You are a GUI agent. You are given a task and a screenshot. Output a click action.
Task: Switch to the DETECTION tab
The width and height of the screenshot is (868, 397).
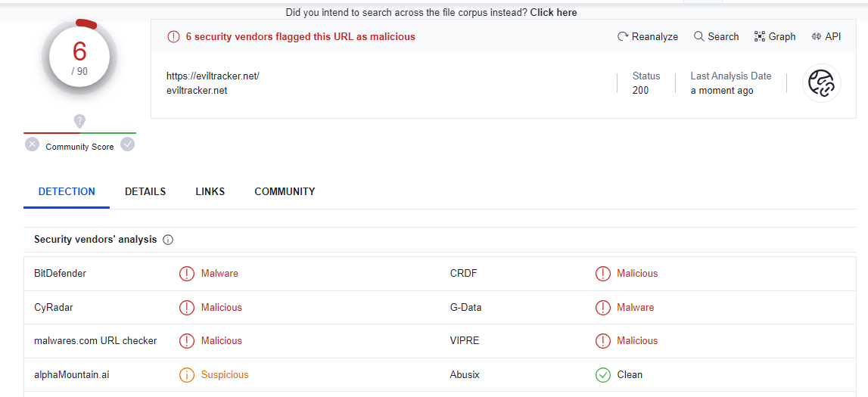pos(67,191)
